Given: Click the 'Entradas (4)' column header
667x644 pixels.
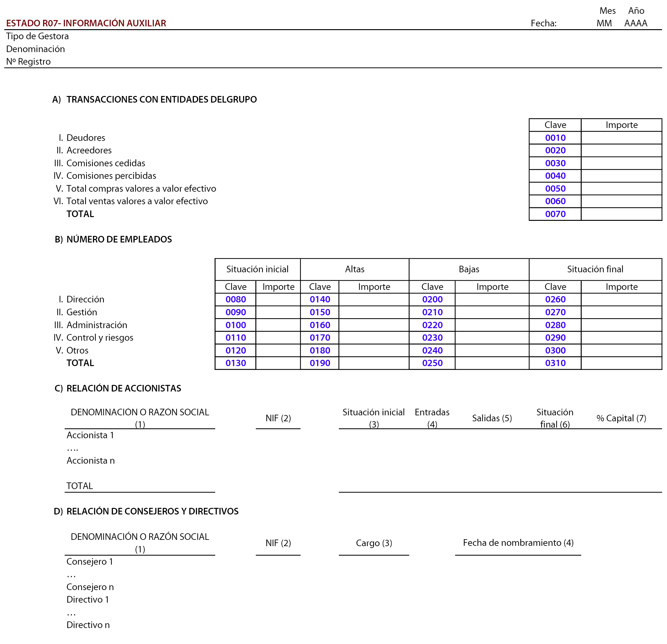Looking at the screenshot, I should 432,418.
